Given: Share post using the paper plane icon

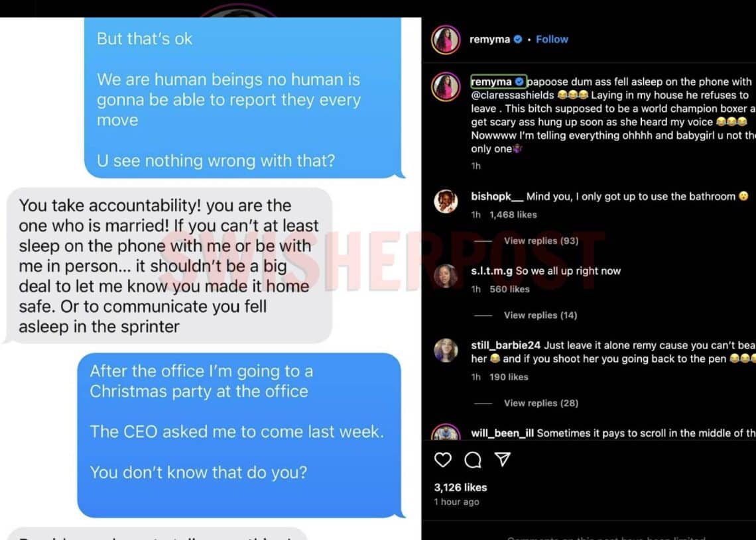Looking at the screenshot, I should (x=503, y=460).
